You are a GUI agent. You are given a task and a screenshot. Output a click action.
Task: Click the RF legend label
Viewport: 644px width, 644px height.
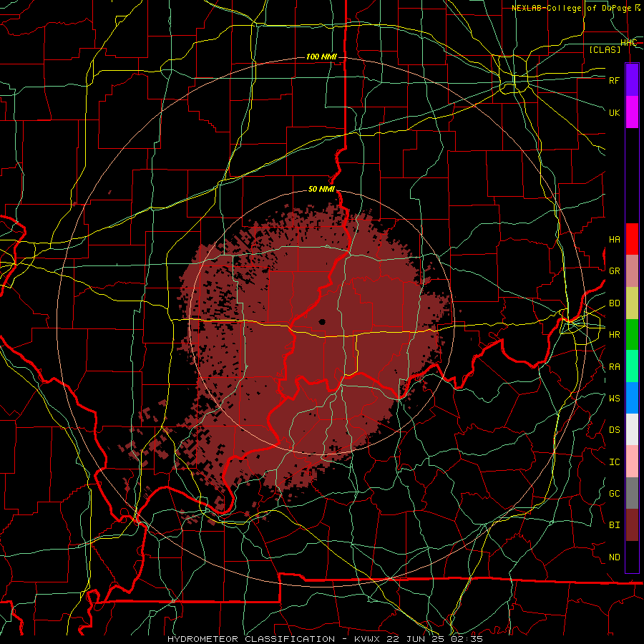tap(614, 80)
